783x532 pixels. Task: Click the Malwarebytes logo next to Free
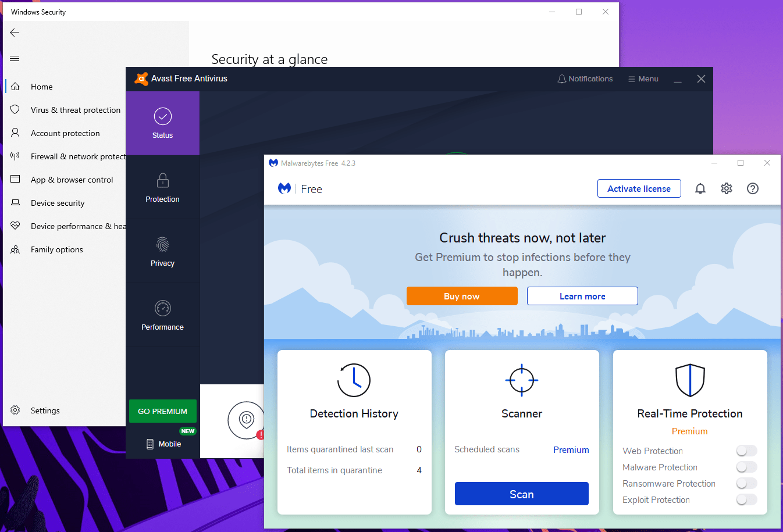[x=284, y=188]
